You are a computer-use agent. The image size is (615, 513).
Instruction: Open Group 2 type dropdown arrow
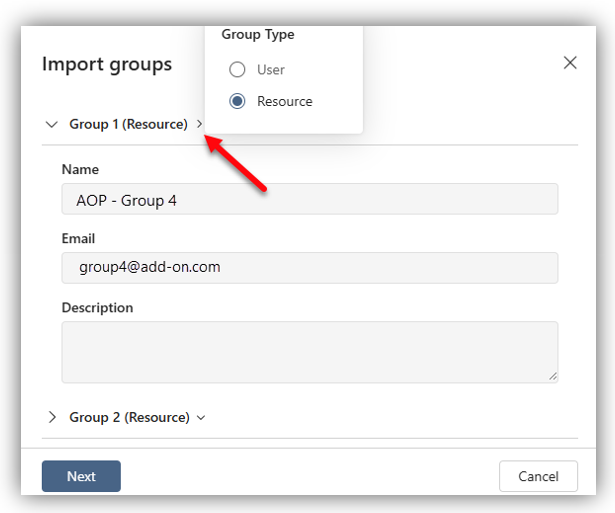pyautogui.click(x=201, y=418)
